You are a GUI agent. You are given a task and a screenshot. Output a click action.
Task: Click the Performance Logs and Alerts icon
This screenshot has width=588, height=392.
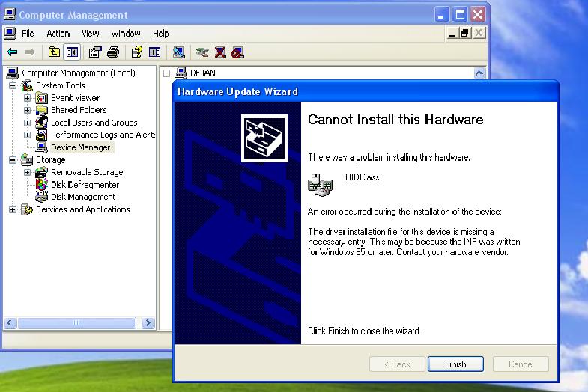42,135
